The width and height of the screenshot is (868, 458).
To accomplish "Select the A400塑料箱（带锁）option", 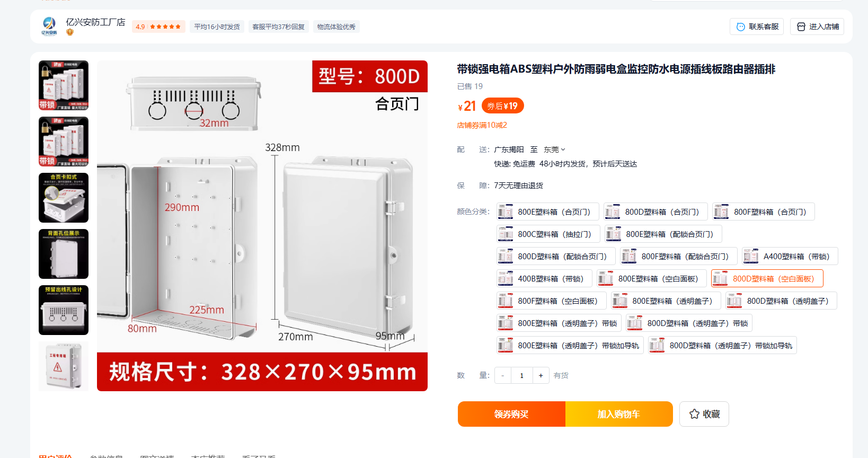I will coord(790,256).
